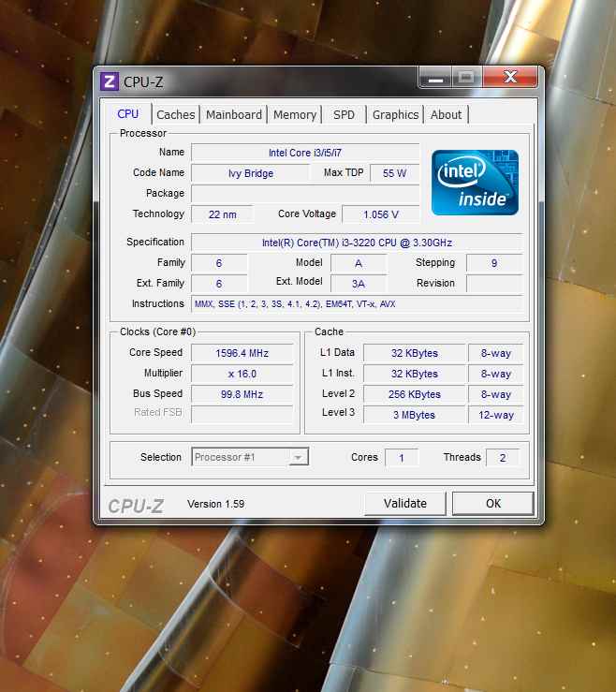Click the Level 2 size 256 KBytes
616x692 pixels.
415,394
